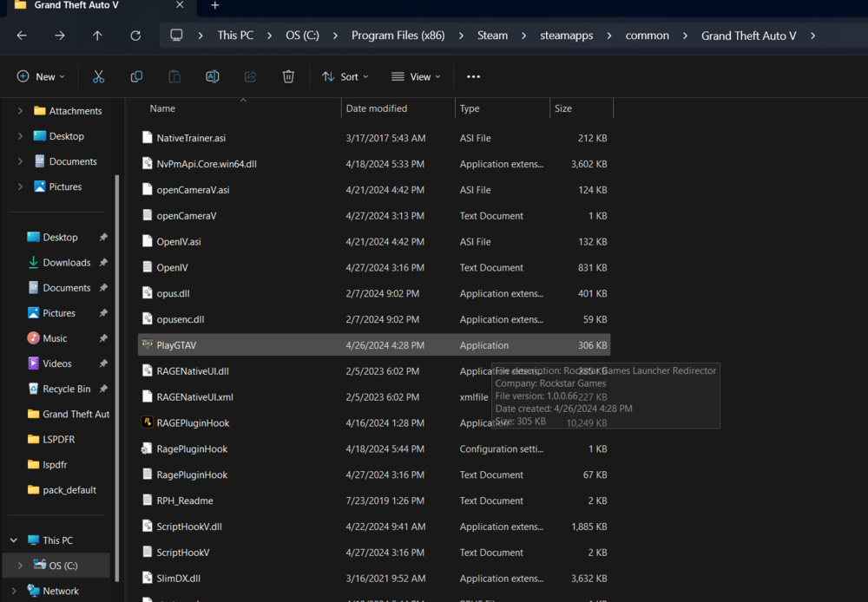The width and height of the screenshot is (868, 602).
Task: Refresh the folder view
Action: (136, 36)
